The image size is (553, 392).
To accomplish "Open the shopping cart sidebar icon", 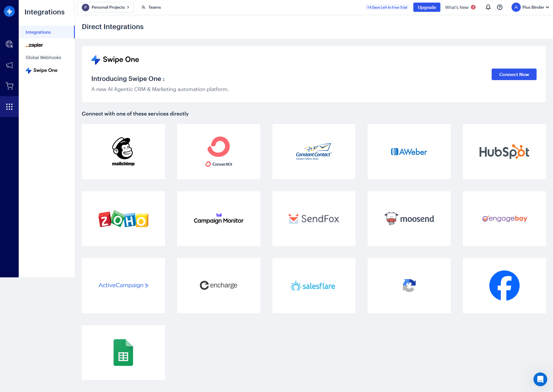I will pyautogui.click(x=9, y=86).
